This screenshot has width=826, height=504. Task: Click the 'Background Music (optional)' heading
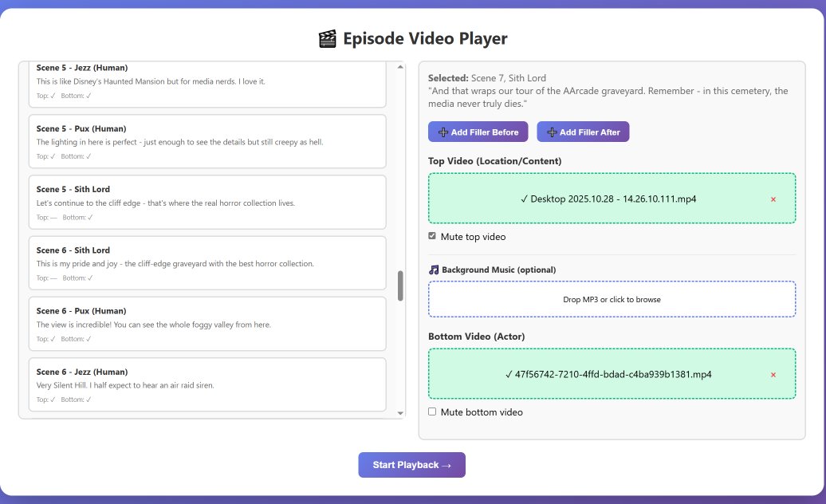pos(498,270)
